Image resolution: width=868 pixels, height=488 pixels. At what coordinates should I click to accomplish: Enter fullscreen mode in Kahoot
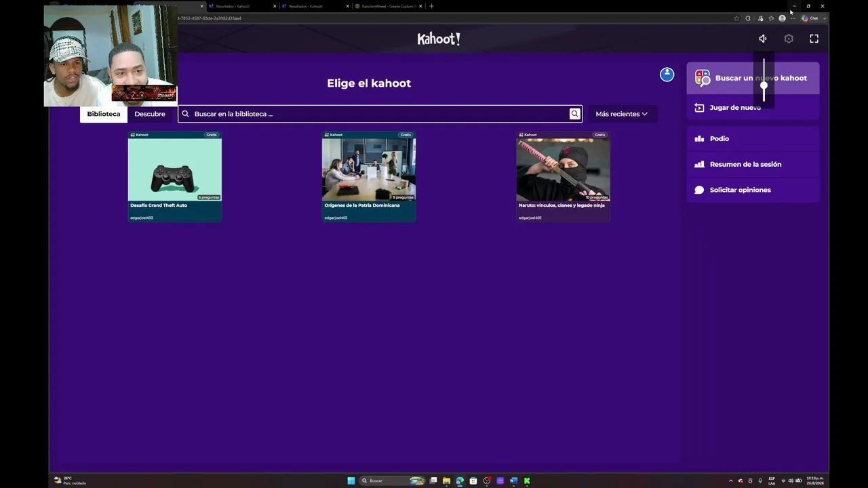pyautogui.click(x=814, y=39)
